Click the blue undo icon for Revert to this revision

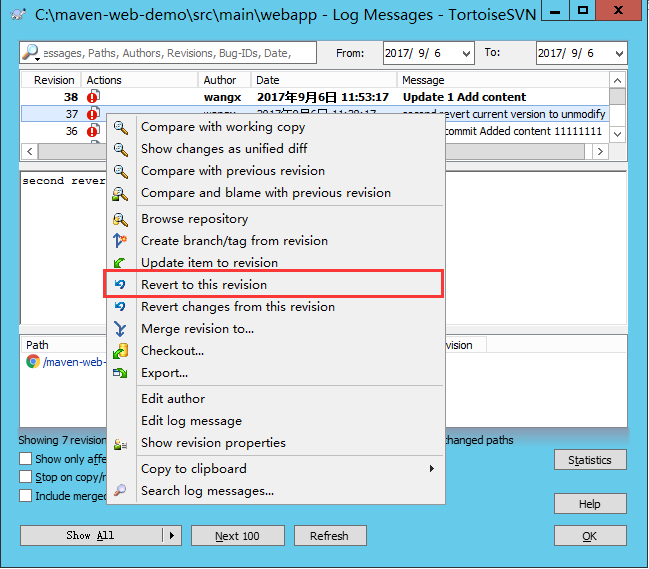[x=120, y=284]
